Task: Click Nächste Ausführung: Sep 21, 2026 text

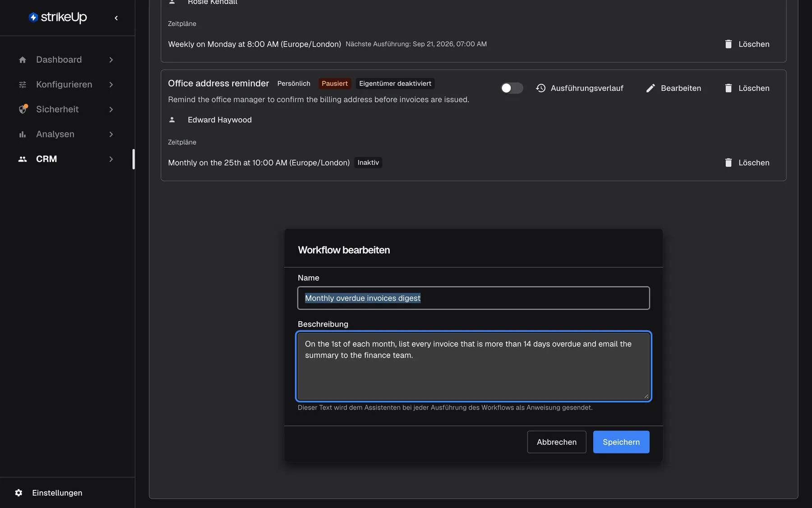Action: (x=416, y=44)
